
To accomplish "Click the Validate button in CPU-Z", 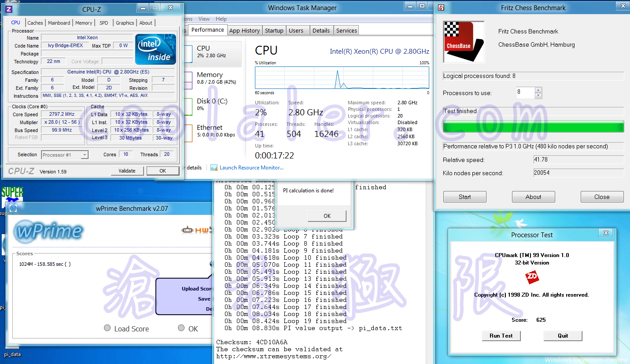I will pyautogui.click(x=127, y=171).
